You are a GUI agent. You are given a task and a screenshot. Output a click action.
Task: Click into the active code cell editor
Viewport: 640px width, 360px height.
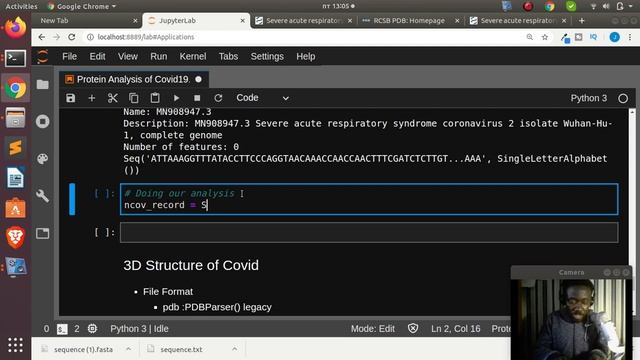coord(369,199)
